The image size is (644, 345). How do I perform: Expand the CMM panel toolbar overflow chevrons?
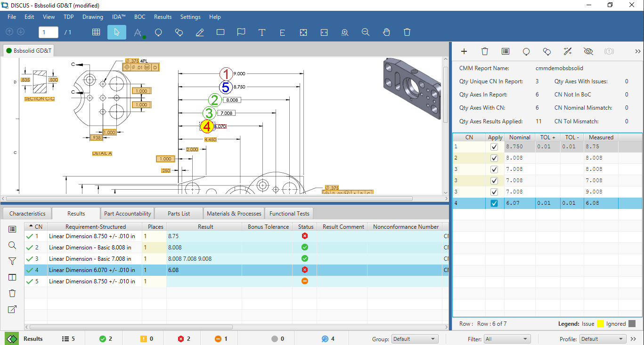638,51
